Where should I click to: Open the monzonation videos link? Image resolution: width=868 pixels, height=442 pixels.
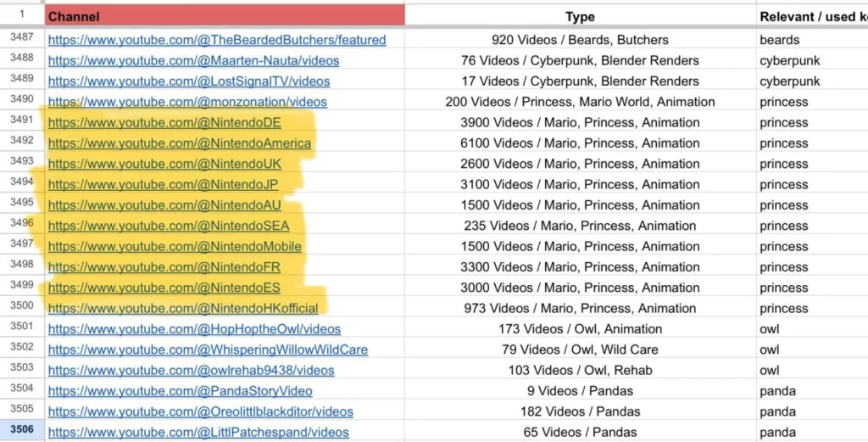coord(187,102)
